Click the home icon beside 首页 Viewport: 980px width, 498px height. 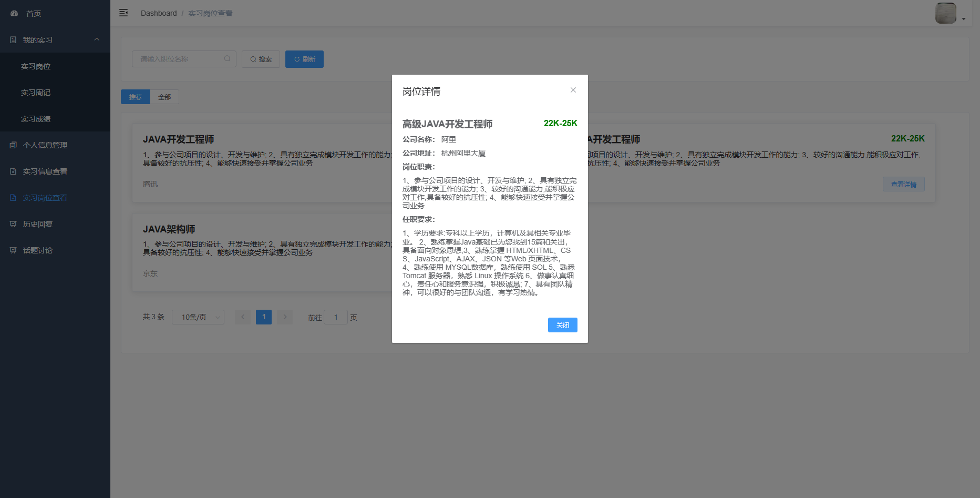pyautogui.click(x=14, y=13)
